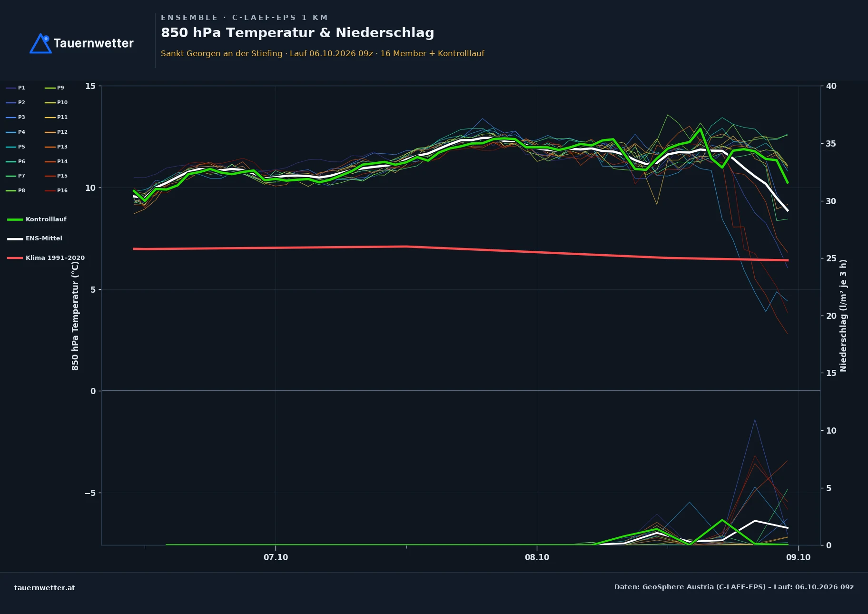Select the P7 legend entry

point(16,176)
